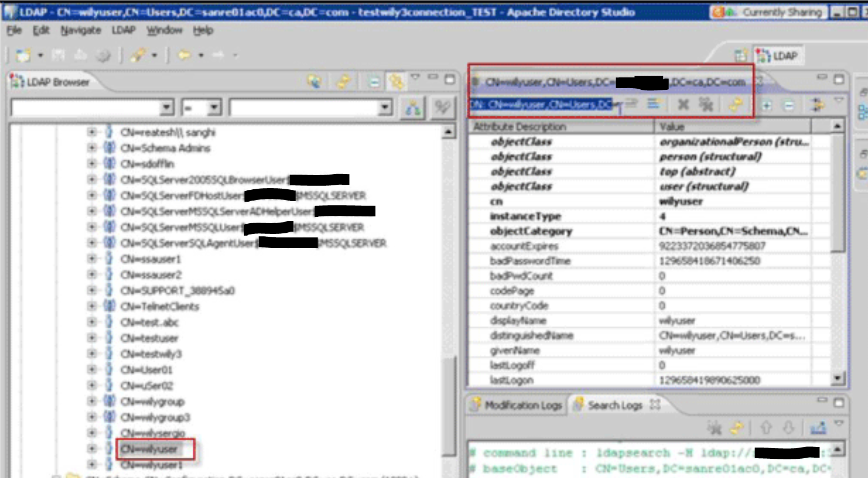Click Expand All plus icon in entry editor
This screenshot has height=478, width=868.
tap(767, 105)
